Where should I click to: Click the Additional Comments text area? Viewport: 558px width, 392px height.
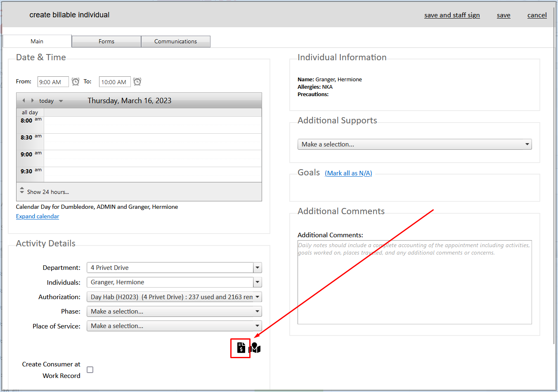[414, 282]
